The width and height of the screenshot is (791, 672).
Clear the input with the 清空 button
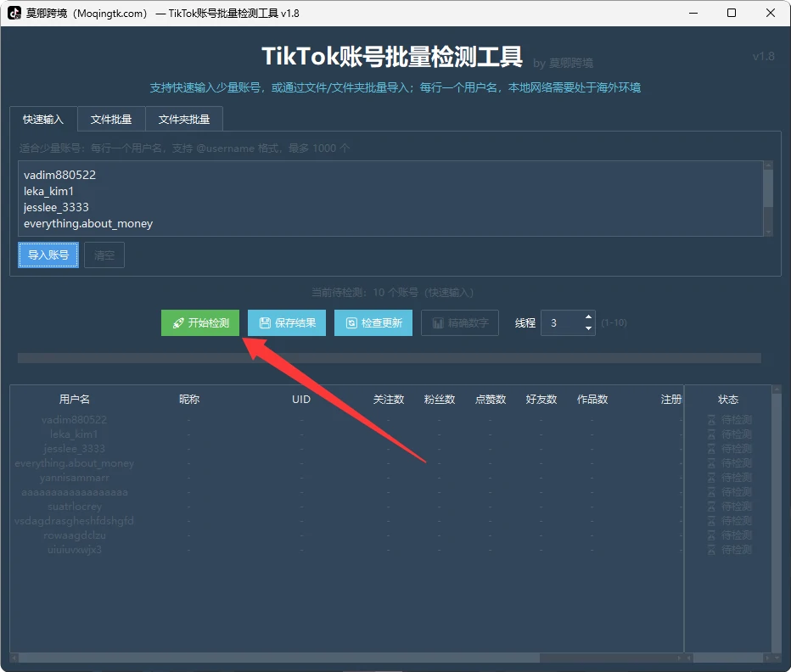click(104, 255)
